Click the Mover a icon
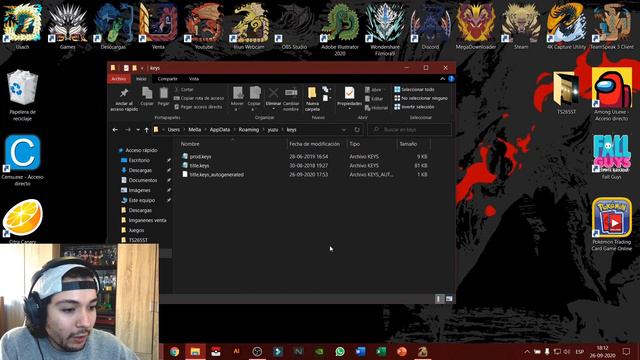640x360 pixels. [238, 93]
